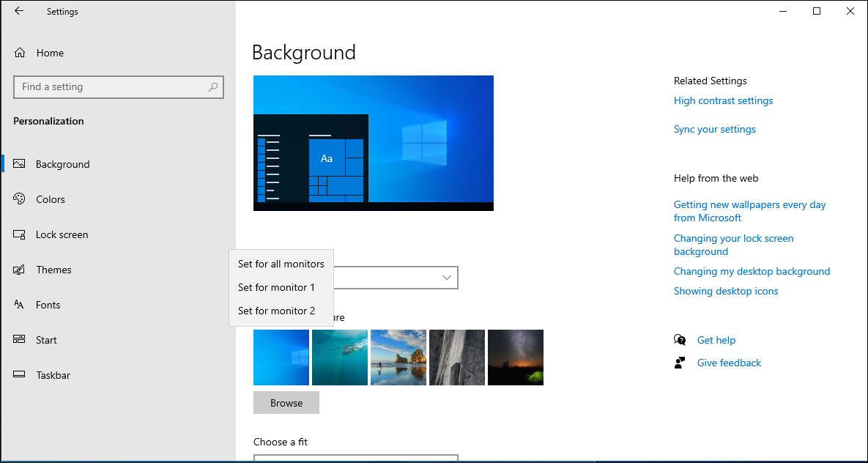Click the Themes brush icon
Image resolution: width=868 pixels, height=463 pixels.
(x=20, y=270)
